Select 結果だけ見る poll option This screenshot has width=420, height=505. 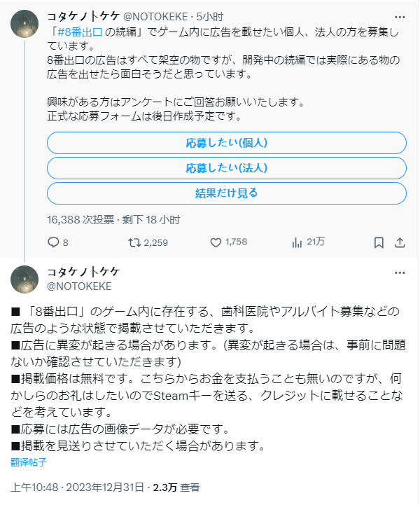(x=227, y=193)
